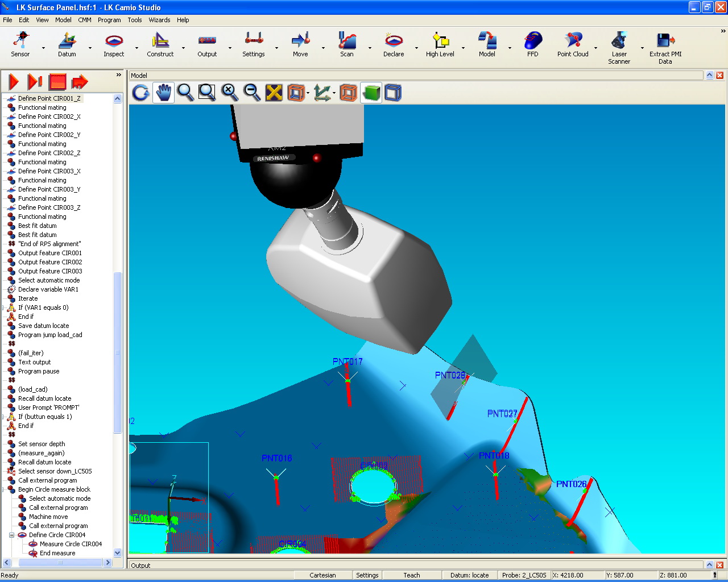The image size is (728, 582).
Task: Toggle the wireframe box view mode
Action: [x=393, y=92]
